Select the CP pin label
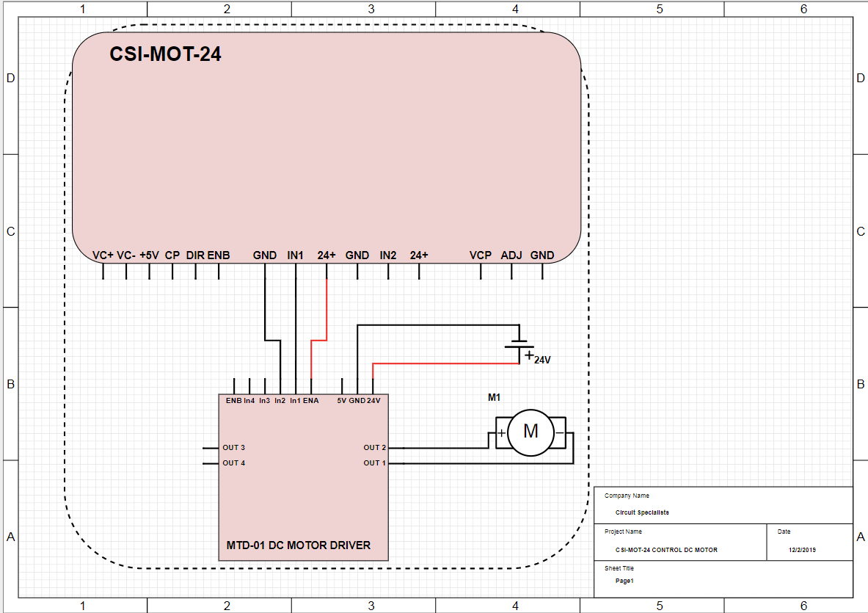Viewport: 868px width, 613px height. [172, 255]
